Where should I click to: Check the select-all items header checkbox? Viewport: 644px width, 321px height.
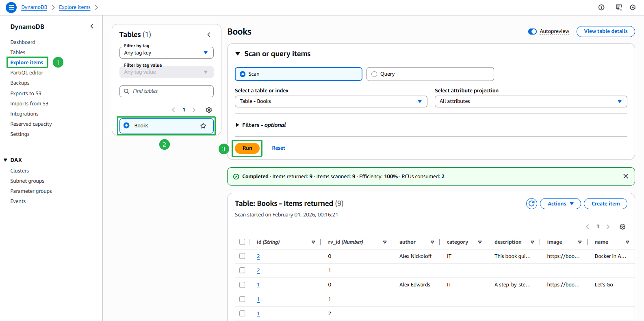242,242
